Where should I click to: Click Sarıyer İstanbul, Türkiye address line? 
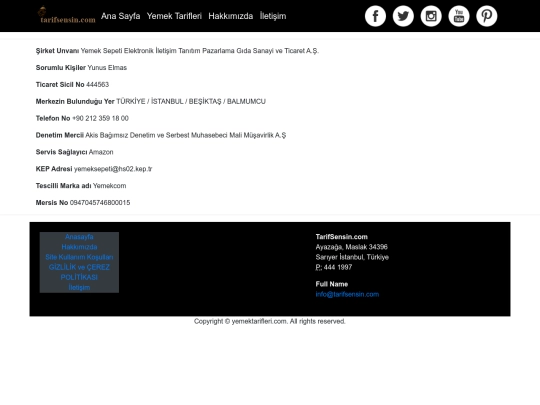[352, 257]
